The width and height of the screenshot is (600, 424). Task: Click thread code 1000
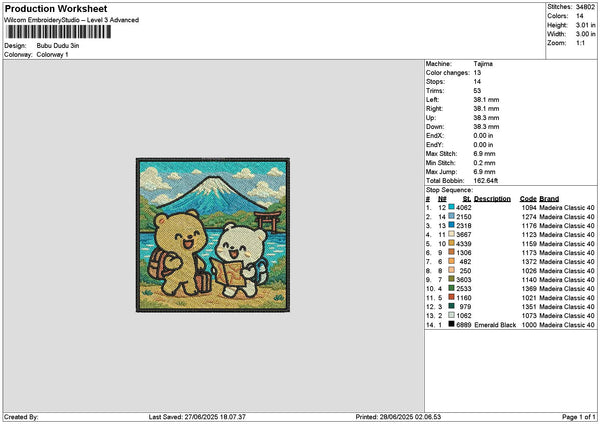(529, 325)
